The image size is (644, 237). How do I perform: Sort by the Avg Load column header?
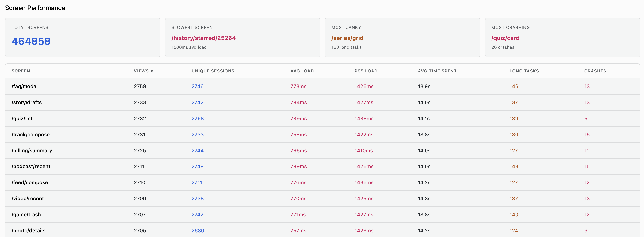pyautogui.click(x=302, y=71)
